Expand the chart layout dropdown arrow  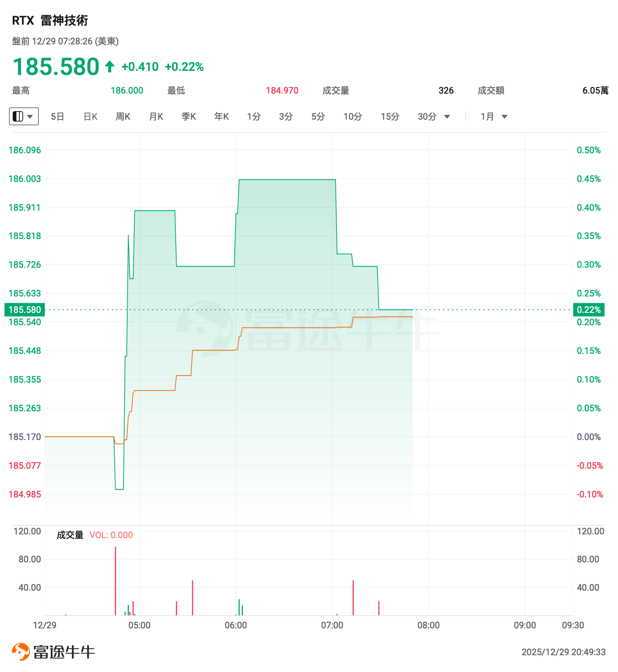point(30,116)
